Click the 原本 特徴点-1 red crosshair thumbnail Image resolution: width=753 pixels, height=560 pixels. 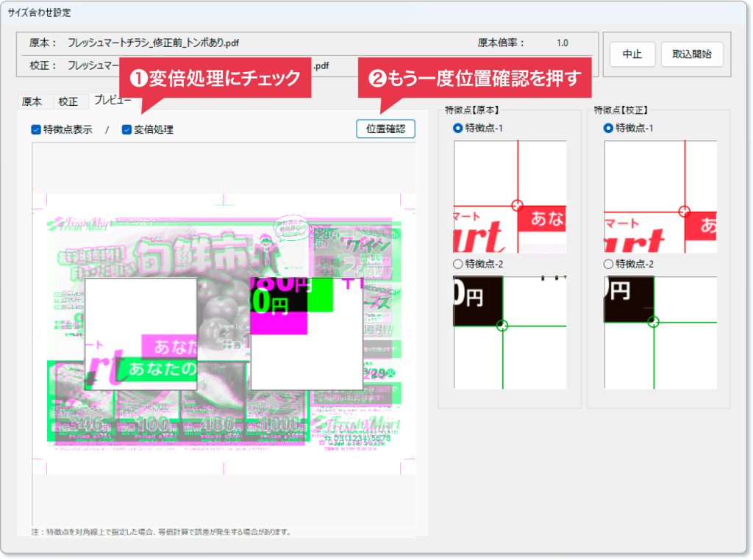[510, 197]
